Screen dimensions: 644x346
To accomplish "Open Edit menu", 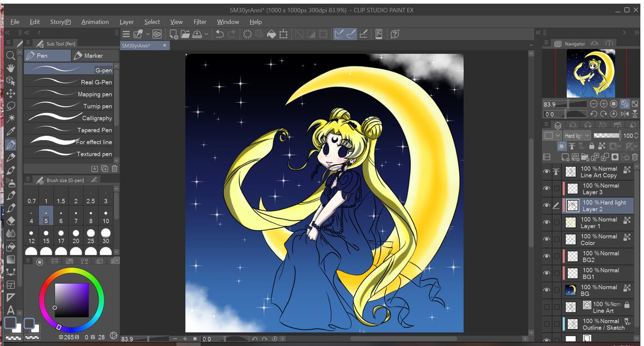I will (x=35, y=22).
